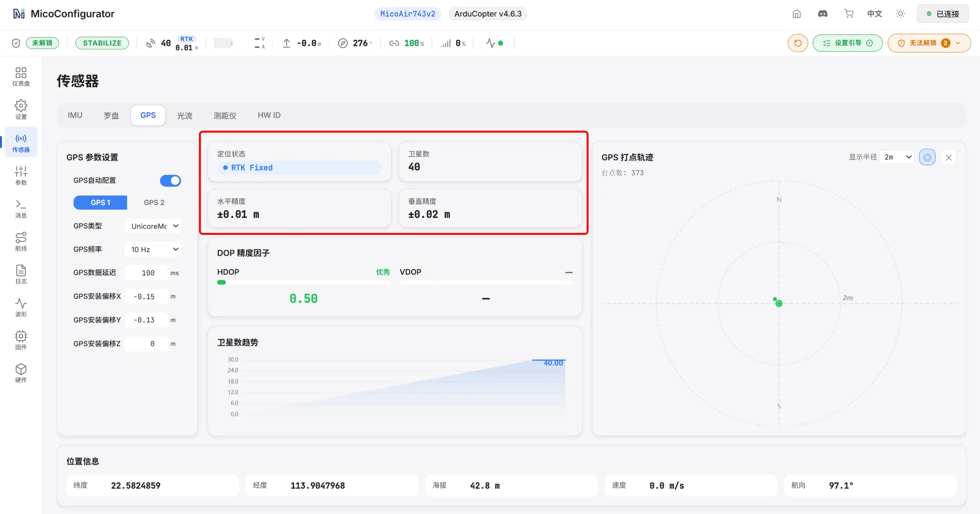Image resolution: width=980 pixels, height=514 pixels.
Task: Edit the GPS安装偏移Y field
Action: pos(146,320)
